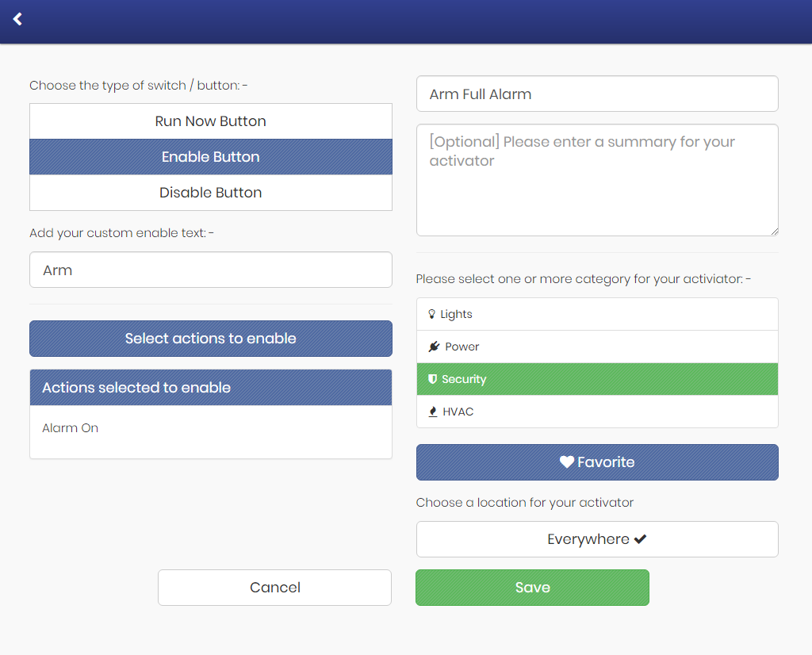Toggle the Lights category

click(x=597, y=314)
